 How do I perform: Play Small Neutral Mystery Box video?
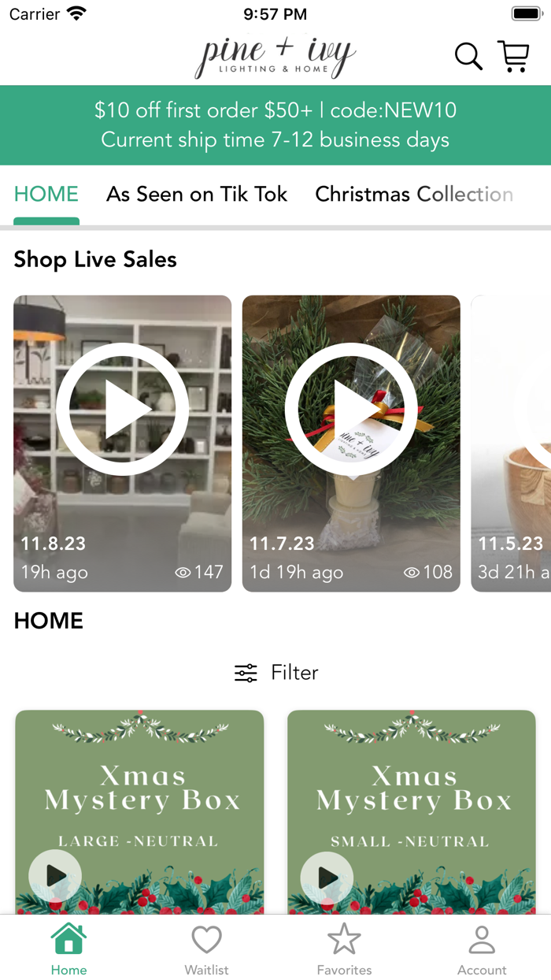coord(327,876)
